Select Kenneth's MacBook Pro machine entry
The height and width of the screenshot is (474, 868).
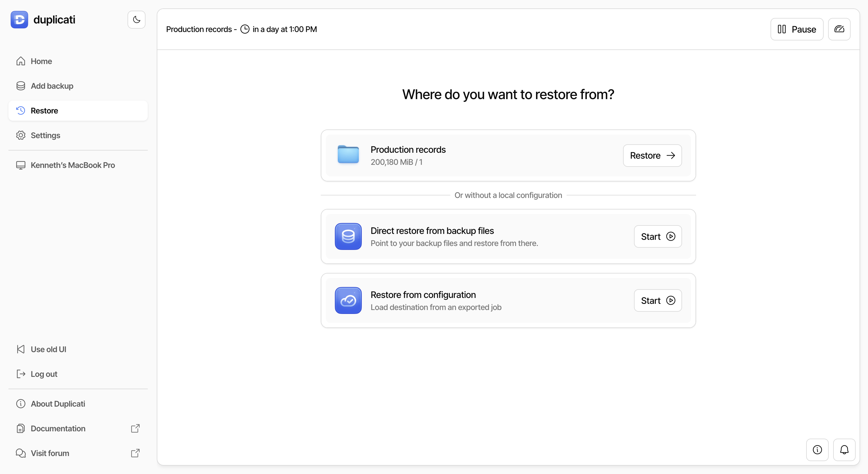click(72, 165)
